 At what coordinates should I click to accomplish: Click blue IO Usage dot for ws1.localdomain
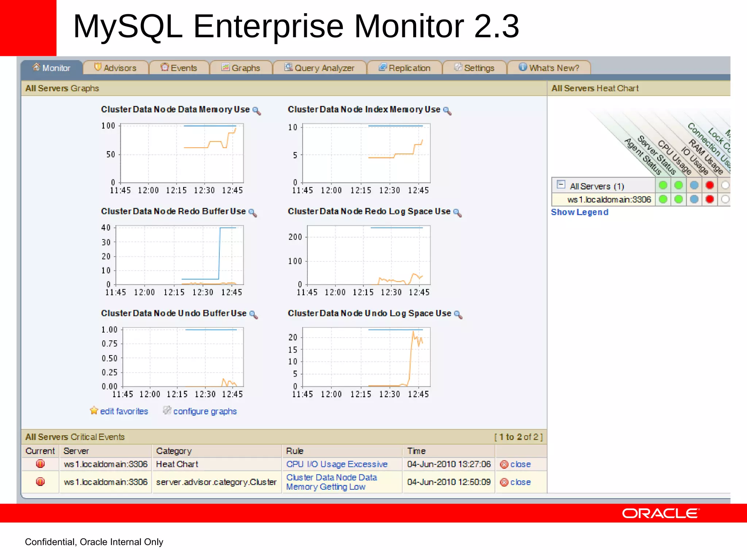[x=694, y=199]
